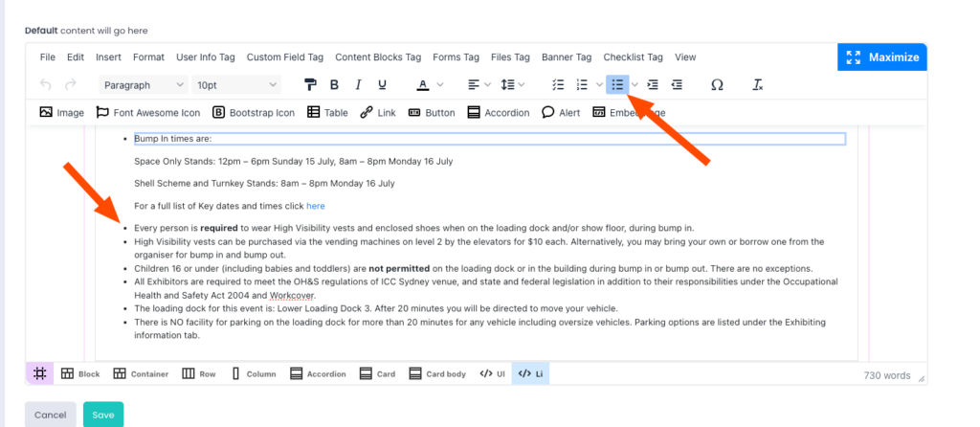
Task: Toggle italic text style
Action: (x=358, y=85)
